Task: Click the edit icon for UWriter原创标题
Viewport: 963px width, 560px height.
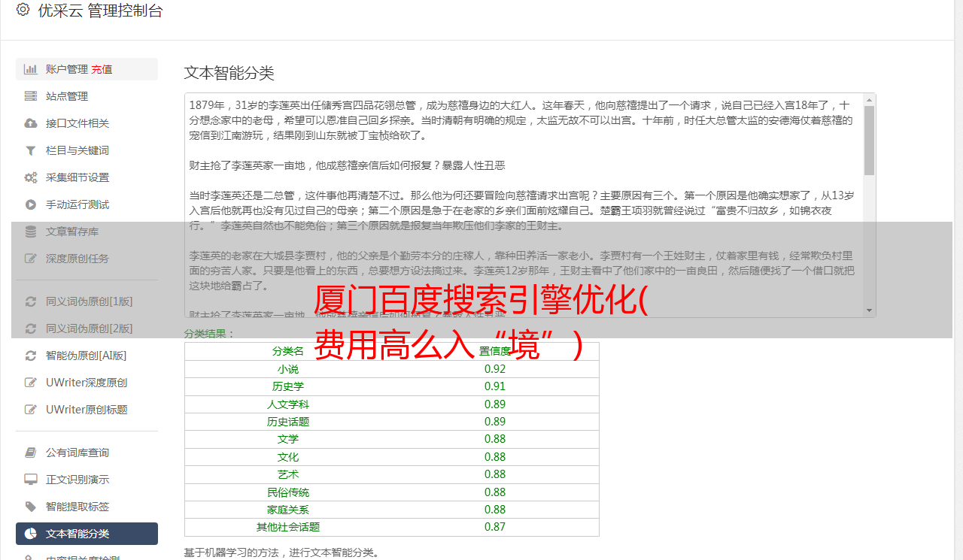Action: (31, 410)
